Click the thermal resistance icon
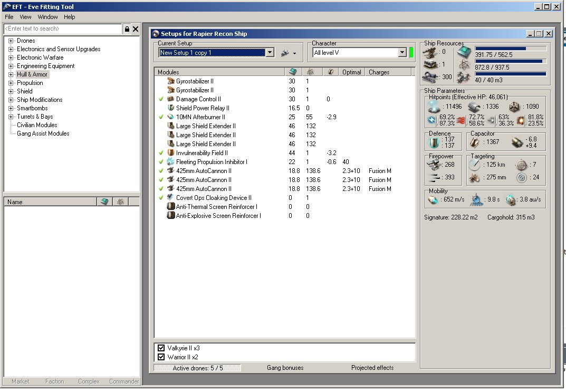The height and width of the screenshot is (392, 566). coord(461,120)
